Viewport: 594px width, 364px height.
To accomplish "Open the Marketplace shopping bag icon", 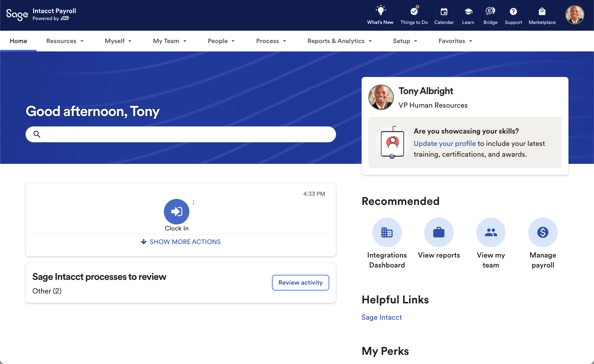I will pos(542,12).
